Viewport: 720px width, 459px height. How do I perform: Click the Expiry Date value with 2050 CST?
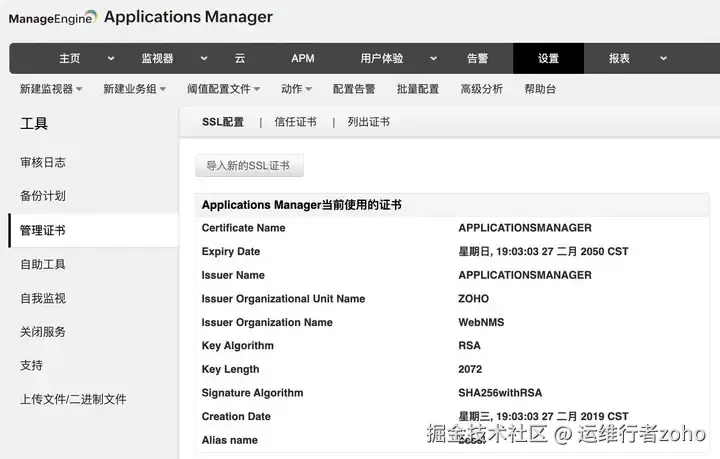pos(543,252)
